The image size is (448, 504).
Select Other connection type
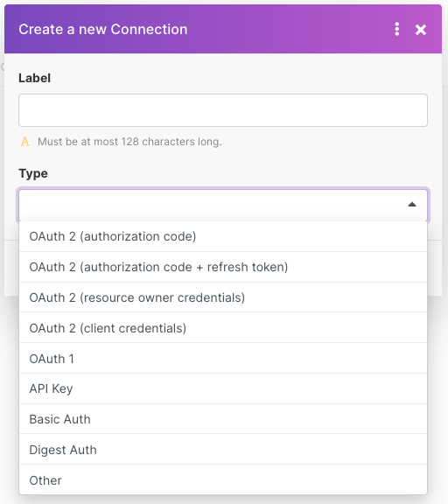coord(223,479)
